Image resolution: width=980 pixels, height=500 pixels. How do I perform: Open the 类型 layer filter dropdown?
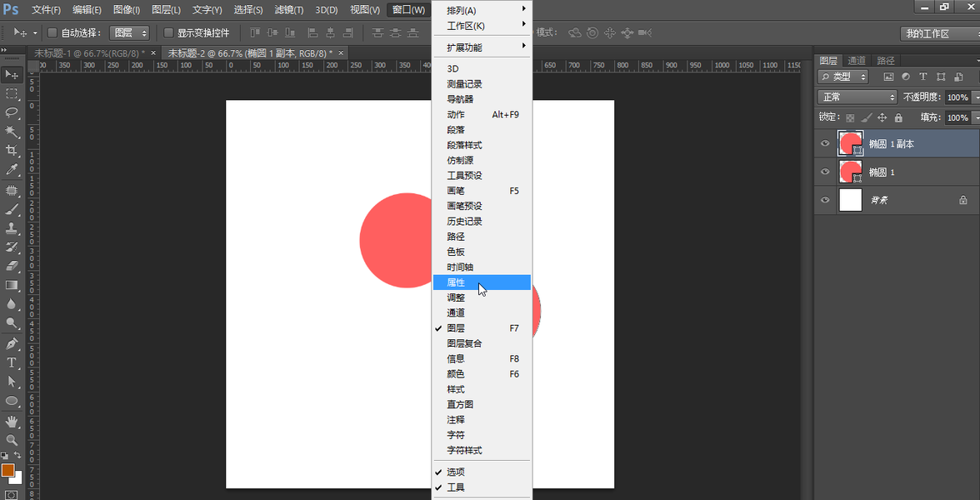[x=842, y=77]
